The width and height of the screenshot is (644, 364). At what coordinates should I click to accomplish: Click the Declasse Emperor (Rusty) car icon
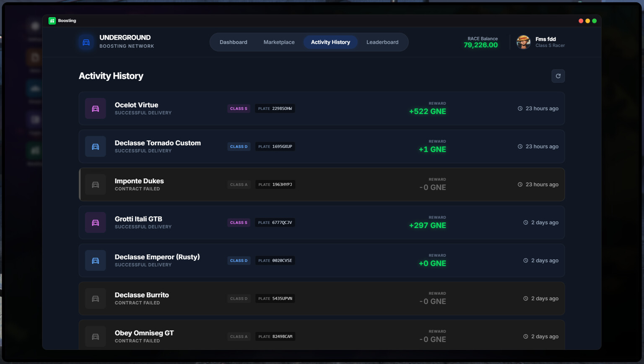[x=96, y=260]
